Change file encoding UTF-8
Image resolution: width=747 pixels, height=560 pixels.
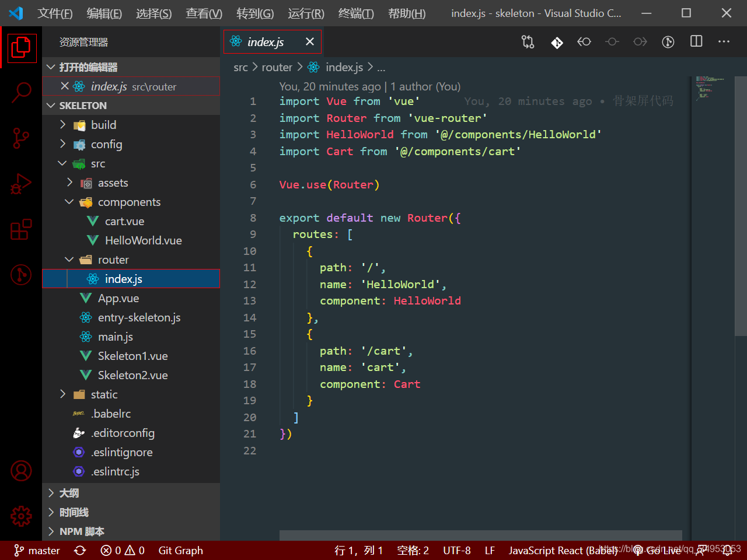point(457,551)
